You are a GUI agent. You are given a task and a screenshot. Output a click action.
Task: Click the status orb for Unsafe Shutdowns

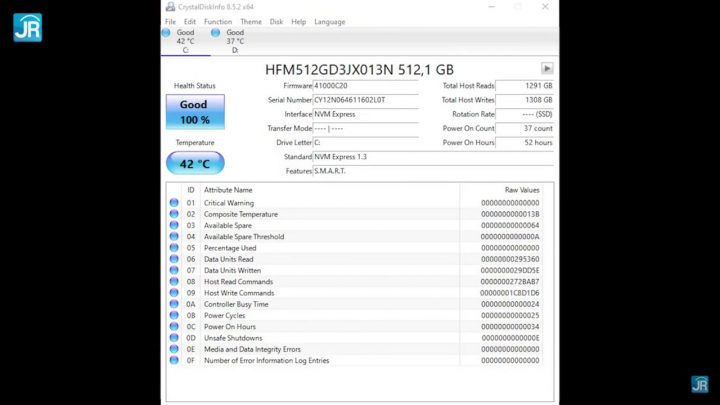point(174,338)
